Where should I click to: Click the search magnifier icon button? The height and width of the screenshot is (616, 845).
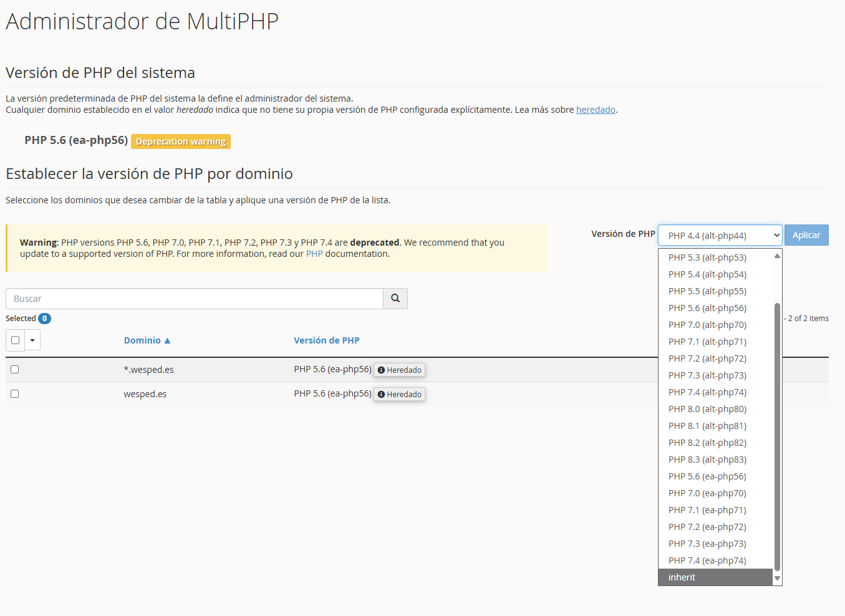click(395, 299)
